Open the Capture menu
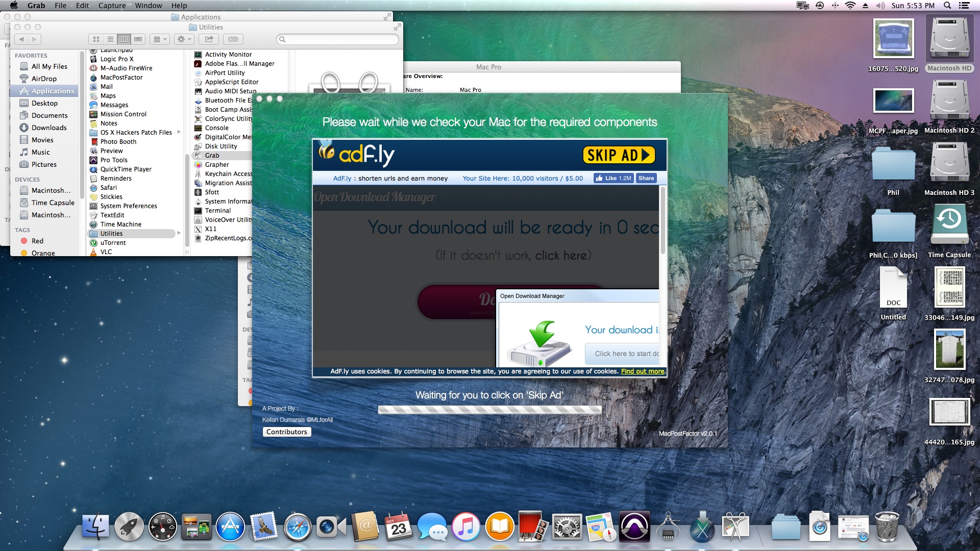Image resolution: width=980 pixels, height=551 pixels. coord(112,6)
